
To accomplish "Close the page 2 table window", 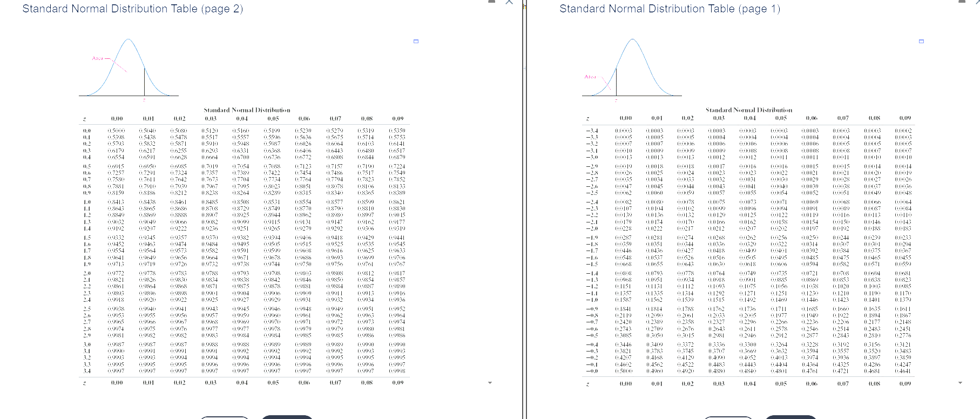I will (x=509, y=2).
